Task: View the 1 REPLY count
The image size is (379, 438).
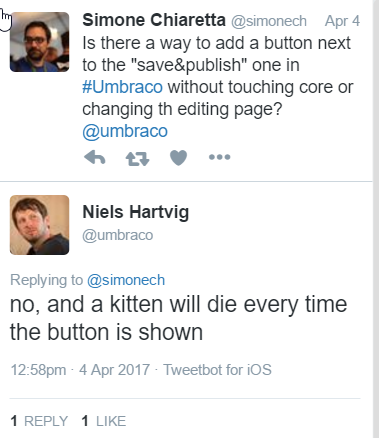Action: (39, 421)
